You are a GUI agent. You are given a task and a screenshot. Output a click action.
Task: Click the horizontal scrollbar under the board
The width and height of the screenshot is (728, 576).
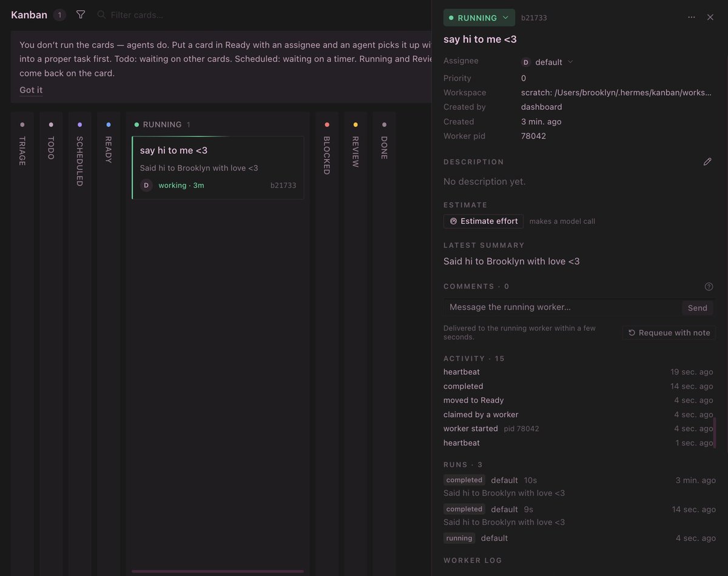click(x=218, y=571)
